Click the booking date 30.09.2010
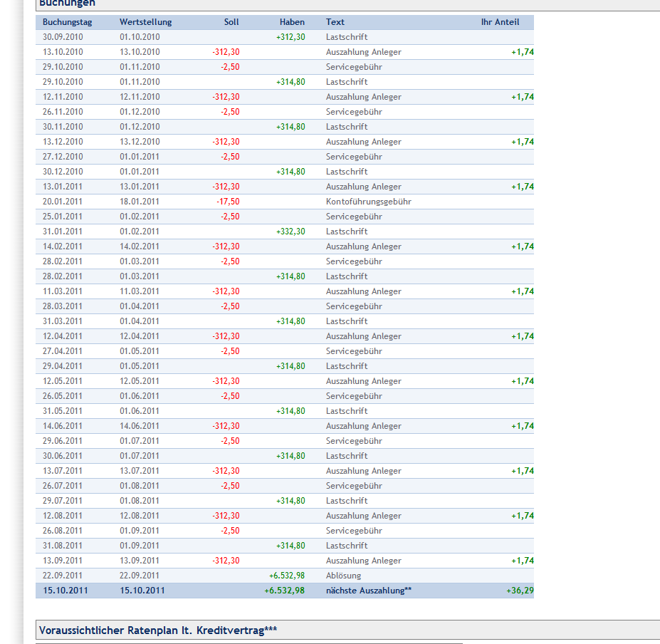Image resolution: width=660 pixels, height=644 pixels. pos(63,37)
